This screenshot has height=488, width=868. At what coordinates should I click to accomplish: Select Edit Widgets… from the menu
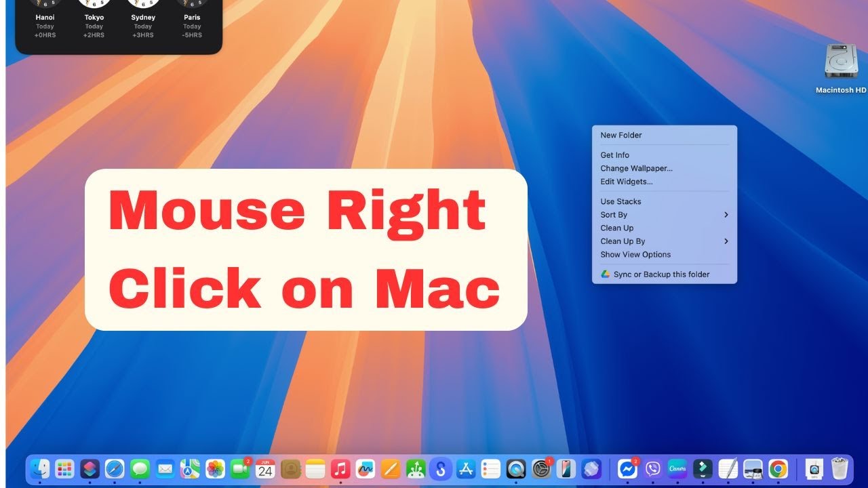[x=665, y=182]
